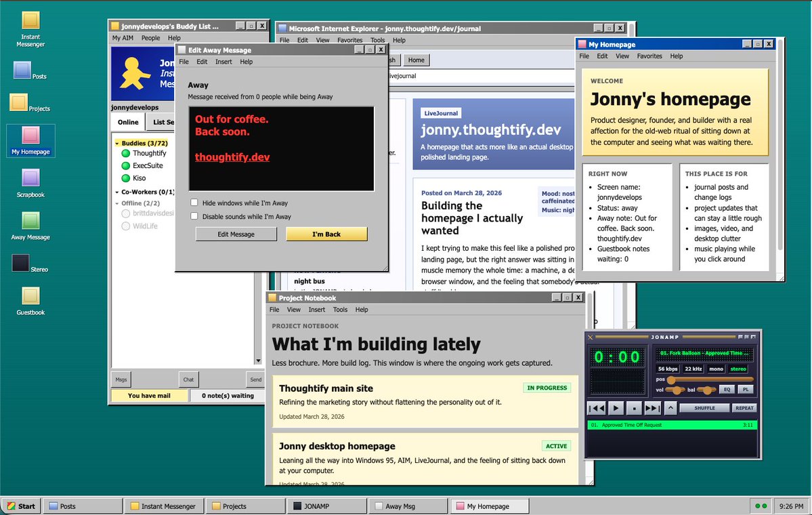Toggle the PL playlist button in JONAMP
Image resolution: width=812 pixels, height=515 pixels.
point(745,389)
